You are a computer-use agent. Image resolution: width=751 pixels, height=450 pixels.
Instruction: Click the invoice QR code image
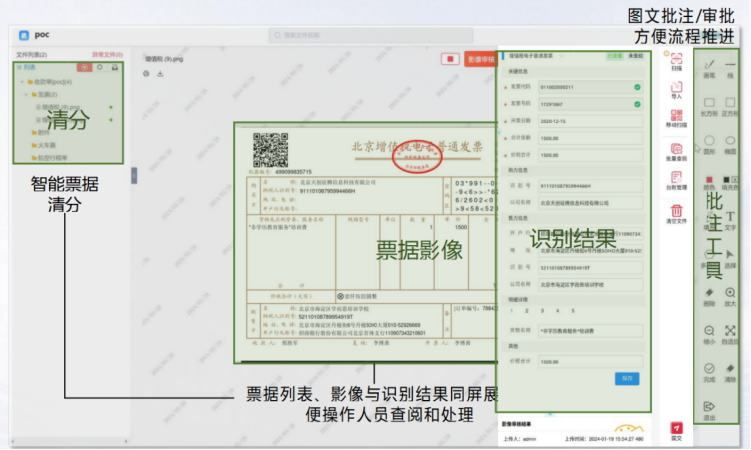271,150
